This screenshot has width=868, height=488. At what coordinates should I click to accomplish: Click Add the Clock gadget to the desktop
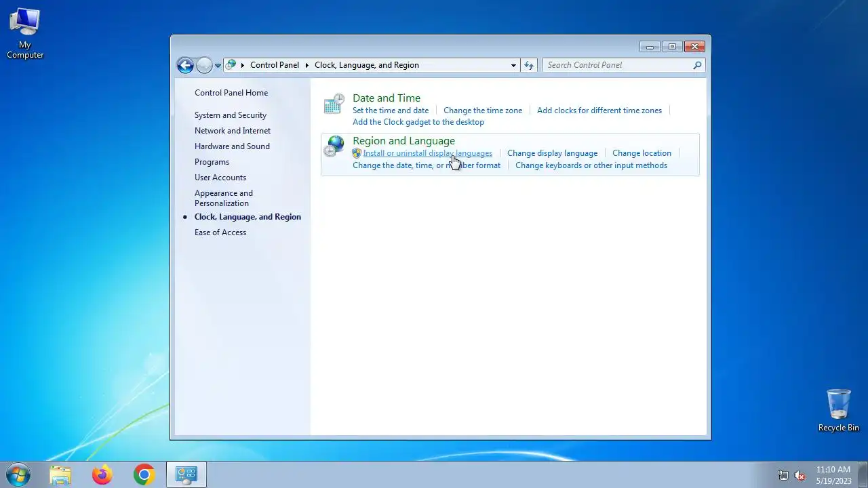[418, 122]
